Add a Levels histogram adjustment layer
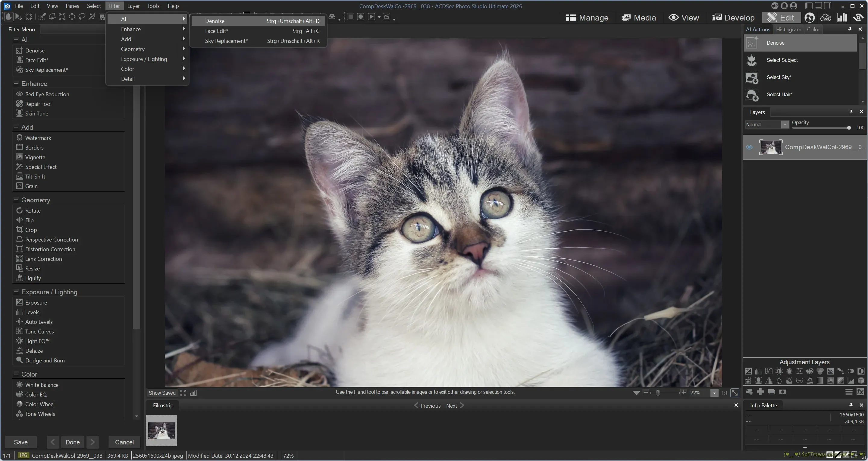The image size is (868, 461). (x=759, y=371)
